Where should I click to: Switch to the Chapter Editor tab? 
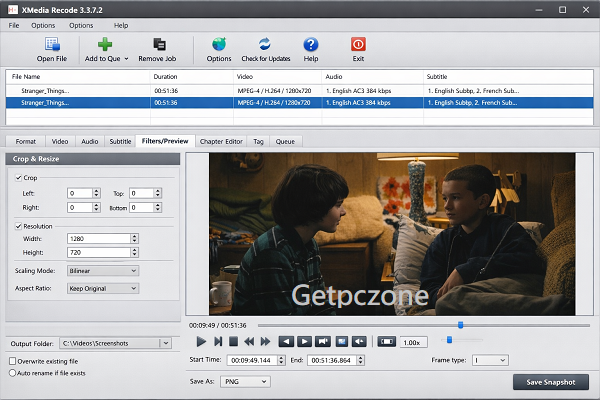pyautogui.click(x=221, y=141)
